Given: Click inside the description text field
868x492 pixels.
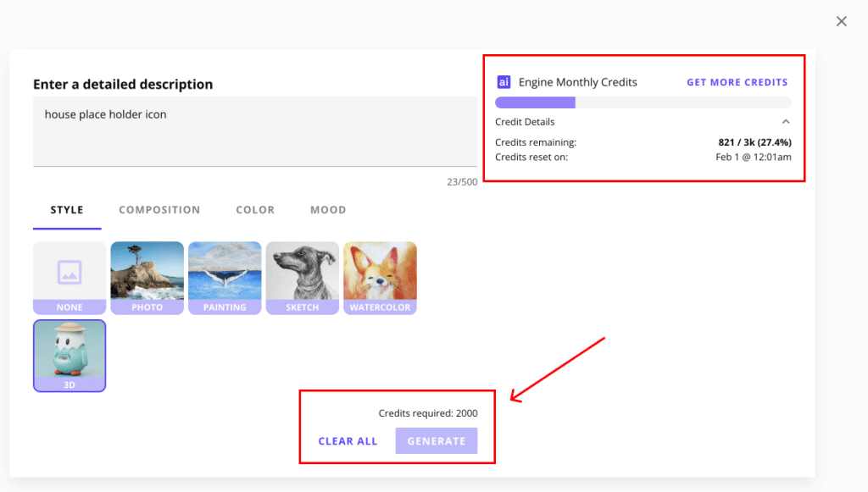Looking at the screenshot, I should tap(254, 131).
